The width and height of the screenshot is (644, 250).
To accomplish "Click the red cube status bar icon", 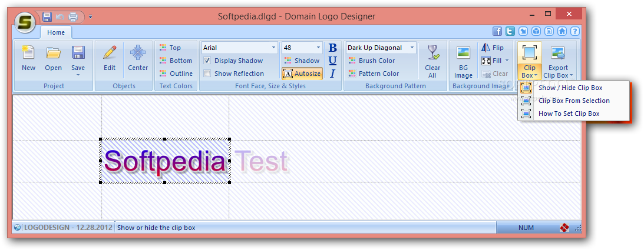I will click(563, 228).
